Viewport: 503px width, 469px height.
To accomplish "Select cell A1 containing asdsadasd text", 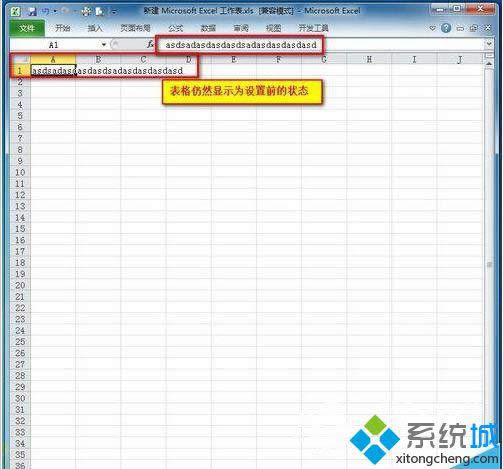I will (53, 71).
